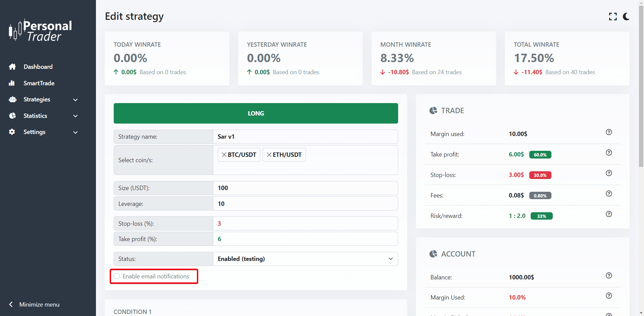
Task: Click the Personal Trader logo
Action: (x=40, y=31)
